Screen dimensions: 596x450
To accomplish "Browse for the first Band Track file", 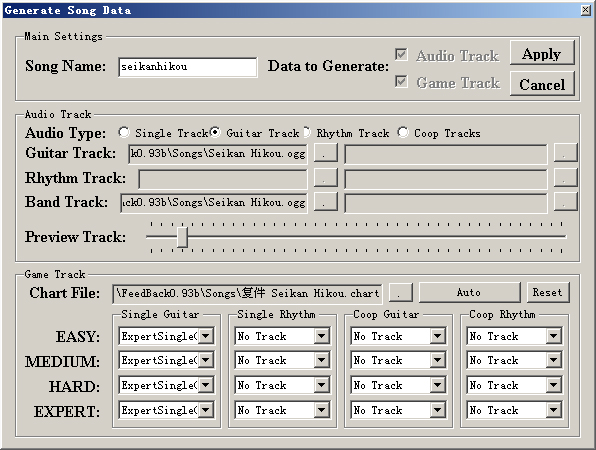I will tap(326, 201).
